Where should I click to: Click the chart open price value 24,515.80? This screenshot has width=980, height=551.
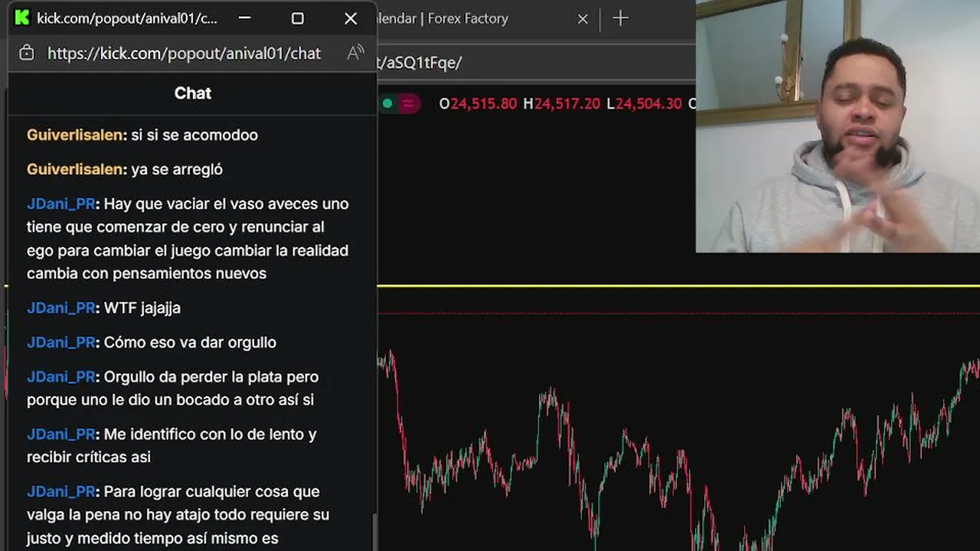pyautogui.click(x=484, y=103)
